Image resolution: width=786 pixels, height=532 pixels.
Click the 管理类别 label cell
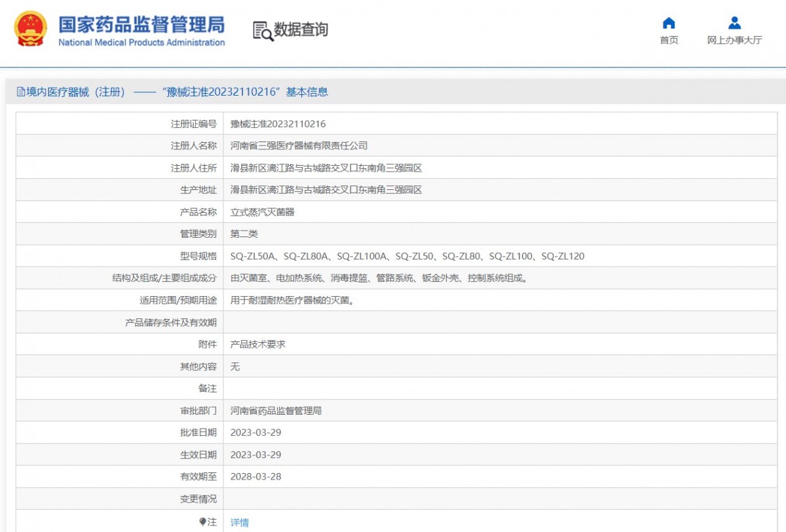[x=120, y=234]
